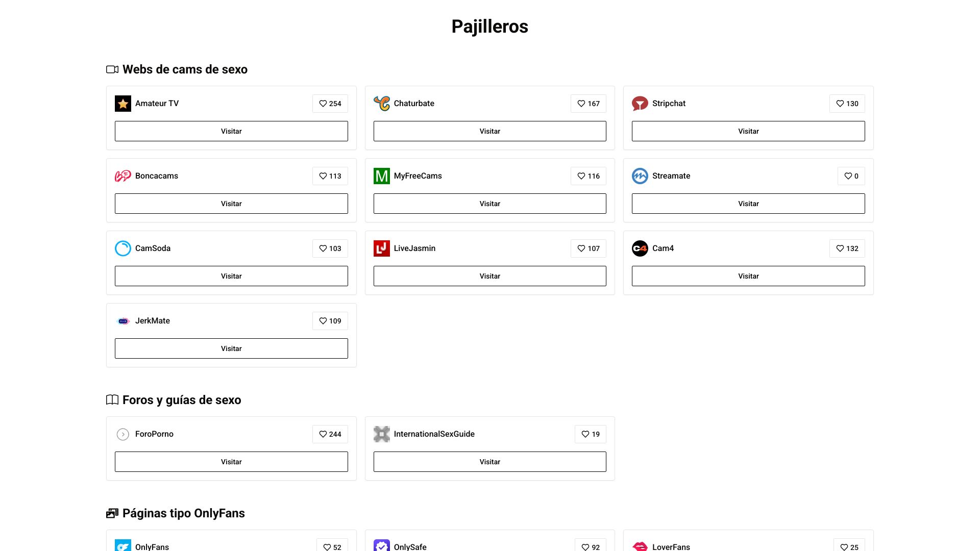The height and width of the screenshot is (551, 980).
Task: Click the OnlyFans site name link
Action: coord(152,546)
